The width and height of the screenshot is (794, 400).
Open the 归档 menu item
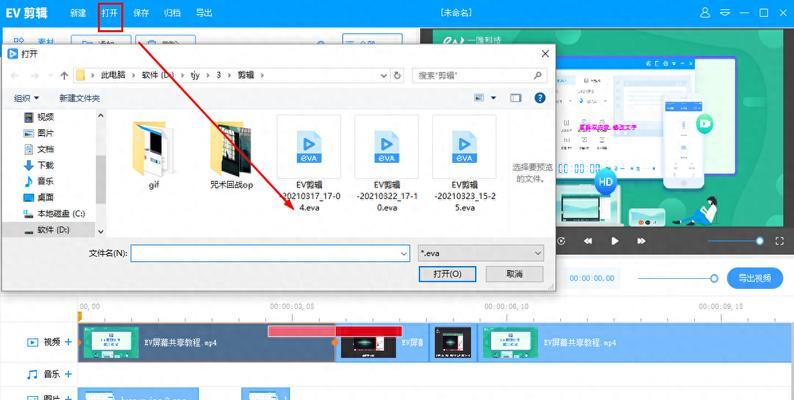(x=172, y=13)
